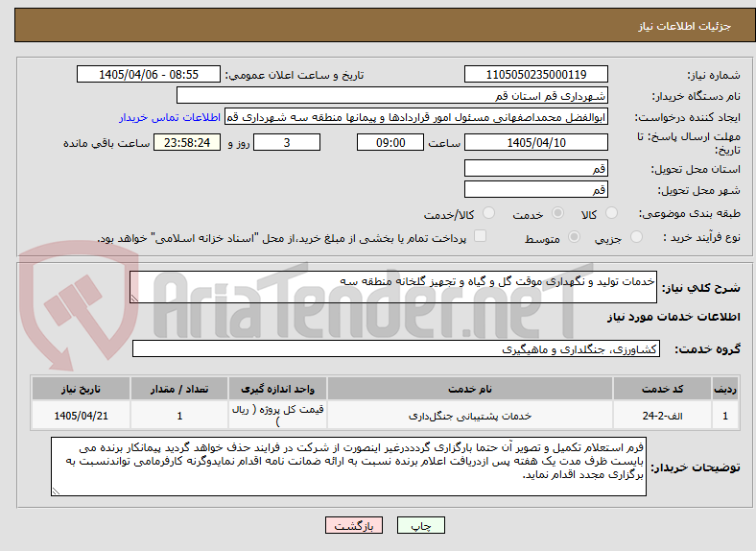Click the طبقه بندی موضوعی label
This screenshot has height=551, width=756.
pos(690,213)
